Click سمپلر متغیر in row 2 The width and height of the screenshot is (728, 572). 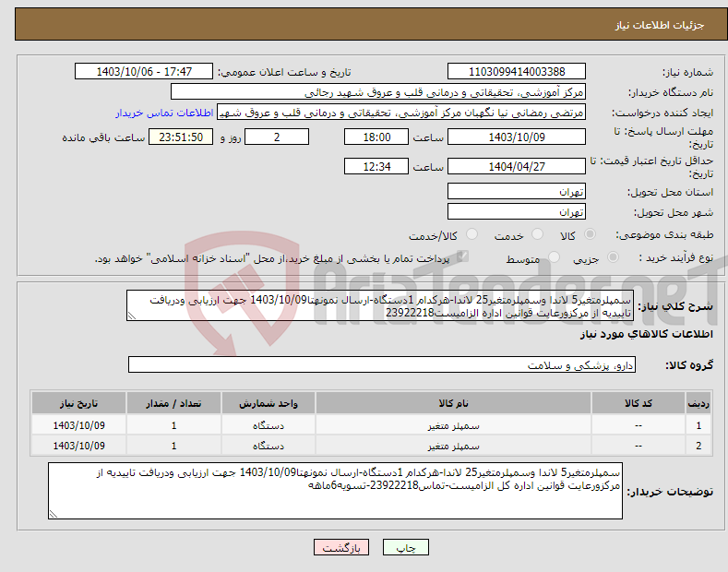click(453, 446)
